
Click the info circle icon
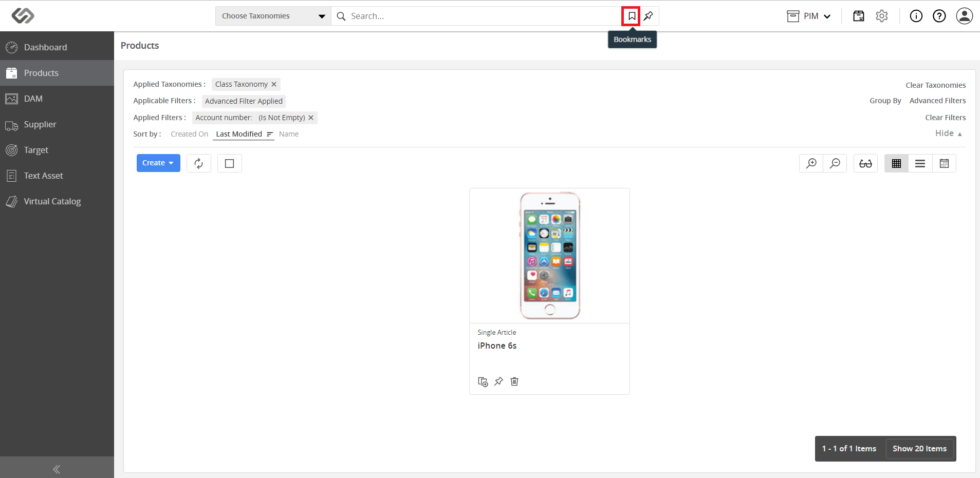[916, 16]
